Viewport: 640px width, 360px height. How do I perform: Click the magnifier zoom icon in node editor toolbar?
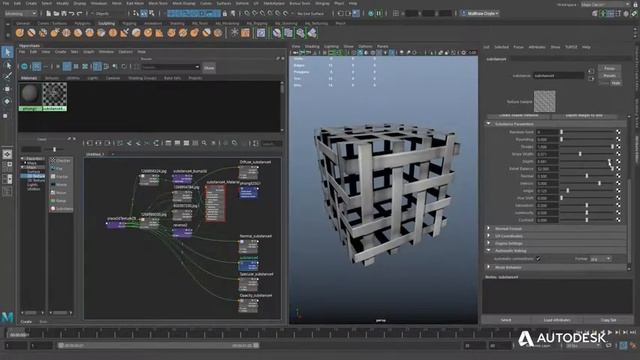click(204, 143)
